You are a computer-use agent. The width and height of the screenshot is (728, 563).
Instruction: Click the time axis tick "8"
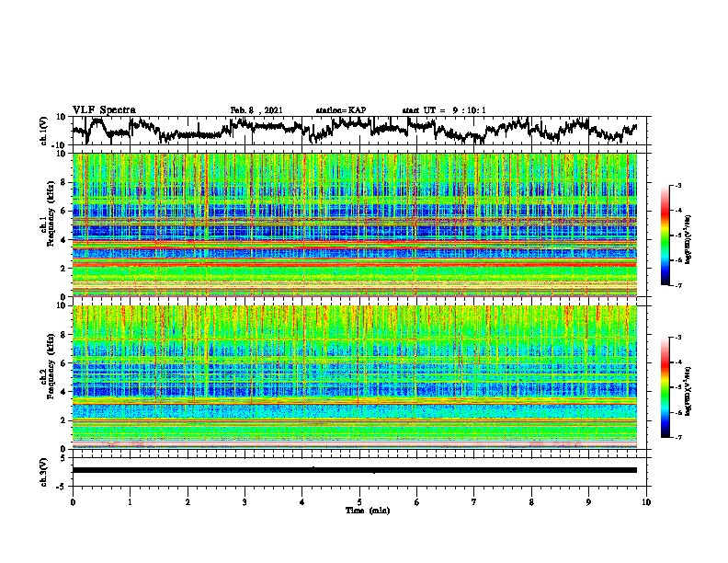[531, 502]
